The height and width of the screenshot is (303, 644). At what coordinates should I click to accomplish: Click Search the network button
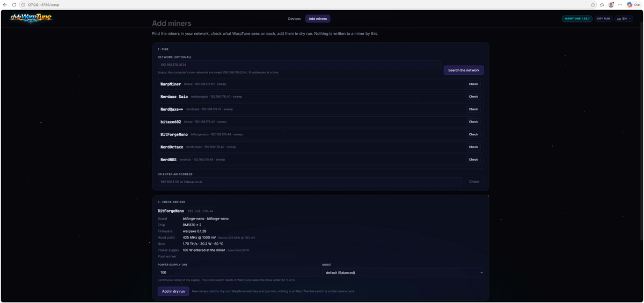point(464,70)
